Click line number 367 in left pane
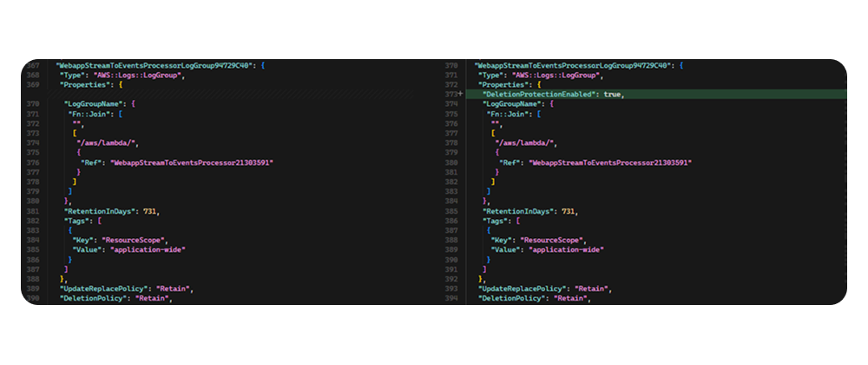 click(x=33, y=65)
